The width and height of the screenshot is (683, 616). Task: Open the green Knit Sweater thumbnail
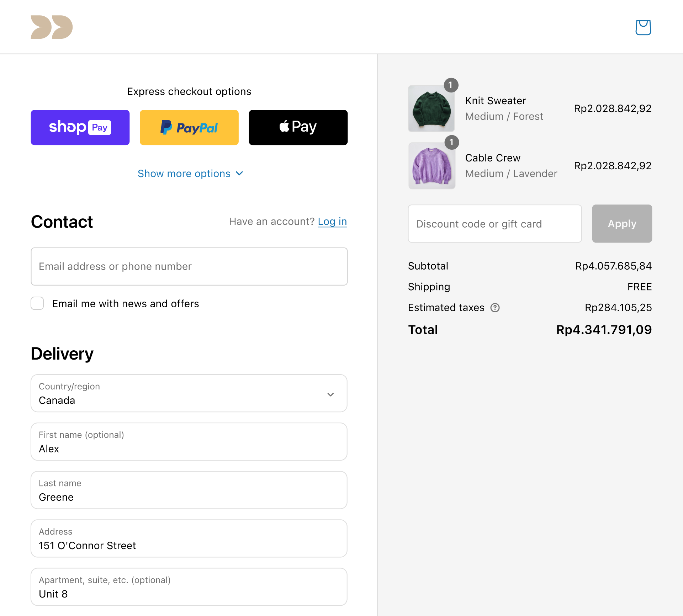(x=431, y=108)
